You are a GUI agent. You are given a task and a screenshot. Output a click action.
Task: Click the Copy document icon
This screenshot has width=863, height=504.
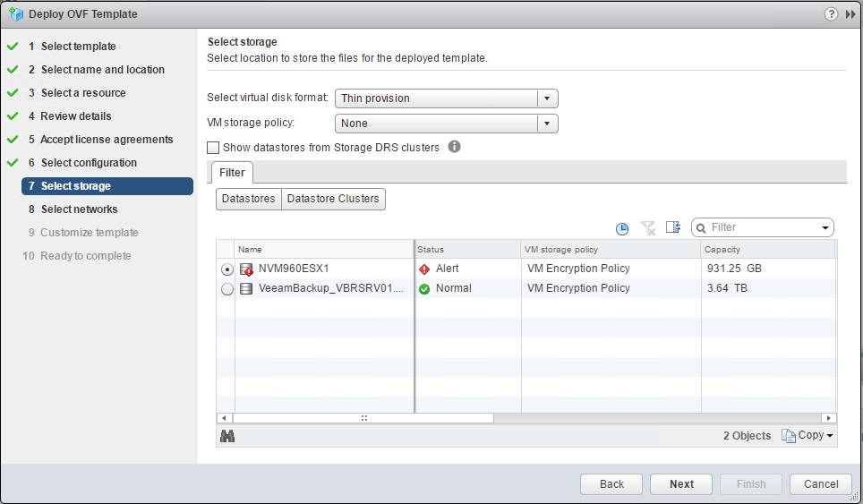(789, 436)
